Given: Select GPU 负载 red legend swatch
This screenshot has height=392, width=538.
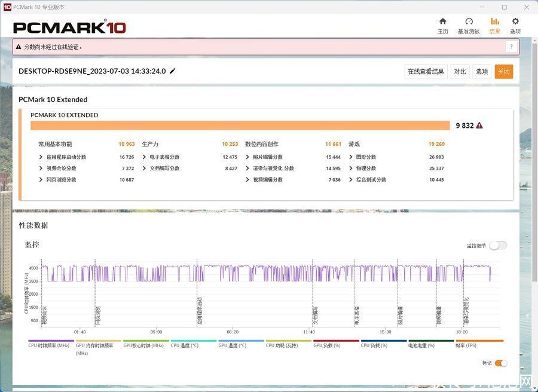Looking at the screenshot, I should pyautogui.click(x=336, y=341).
